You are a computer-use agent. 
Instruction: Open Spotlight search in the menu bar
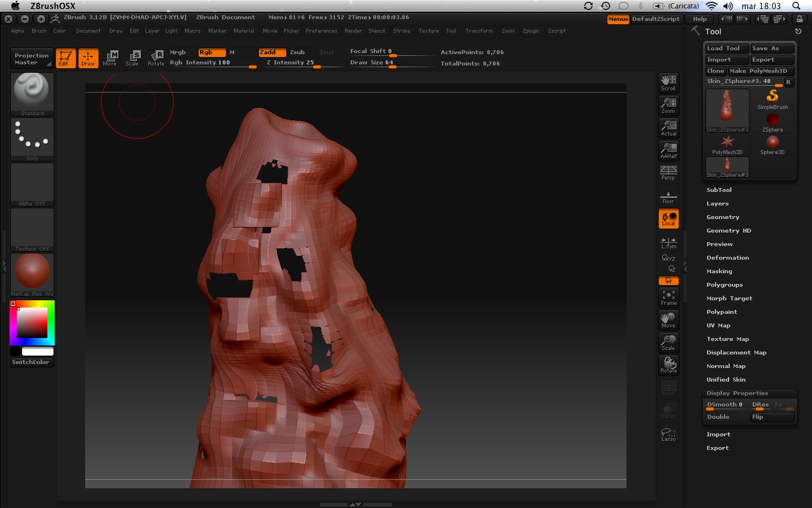pos(796,6)
